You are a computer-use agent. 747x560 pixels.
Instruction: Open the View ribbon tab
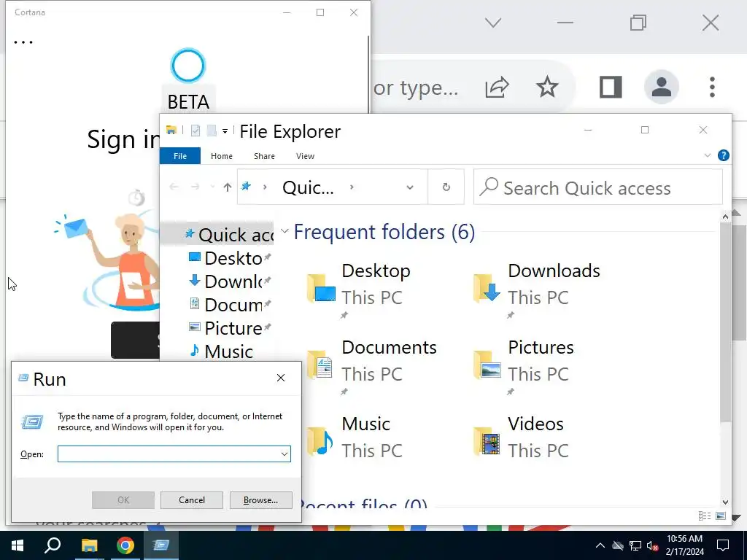point(305,156)
